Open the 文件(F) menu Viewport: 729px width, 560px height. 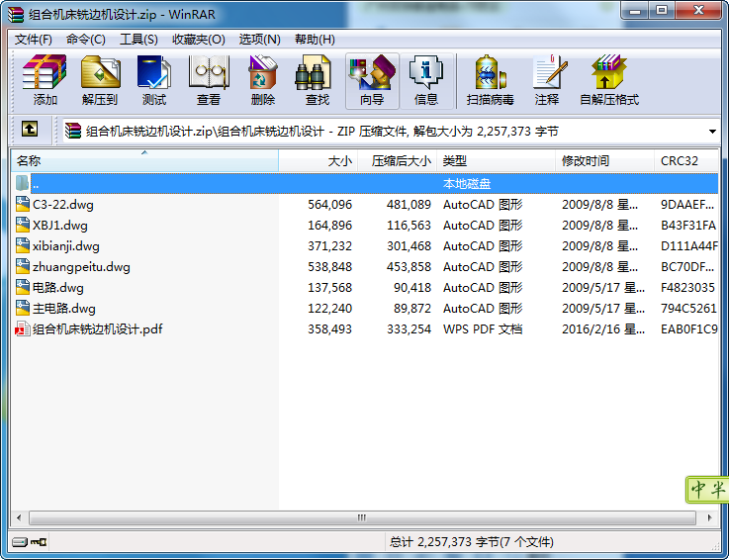(34, 40)
